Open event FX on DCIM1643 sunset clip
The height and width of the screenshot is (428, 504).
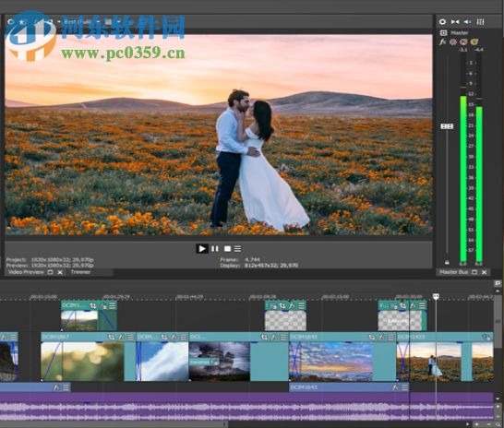click(x=381, y=337)
